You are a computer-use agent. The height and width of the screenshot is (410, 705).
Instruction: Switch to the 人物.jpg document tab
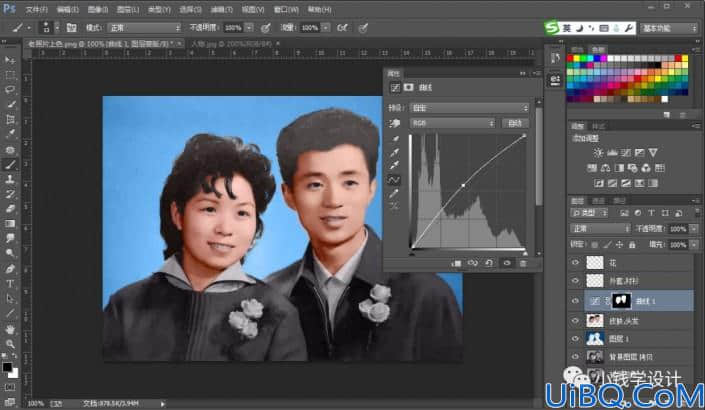[231, 44]
